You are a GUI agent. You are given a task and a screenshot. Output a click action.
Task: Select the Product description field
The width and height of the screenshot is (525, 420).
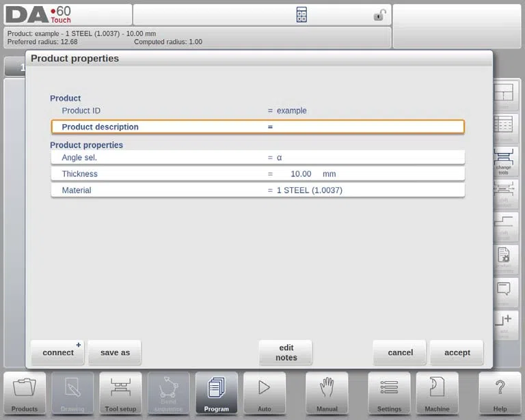pos(258,127)
